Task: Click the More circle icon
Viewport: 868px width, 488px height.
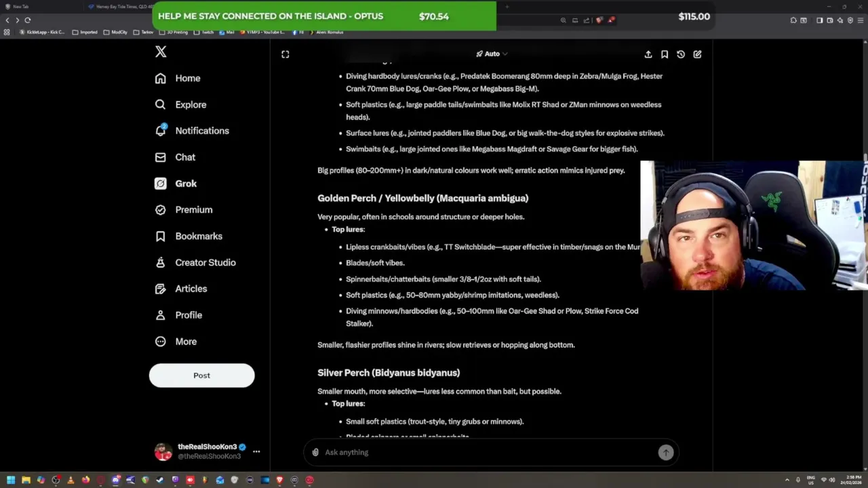Action: click(x=160, y=342)
